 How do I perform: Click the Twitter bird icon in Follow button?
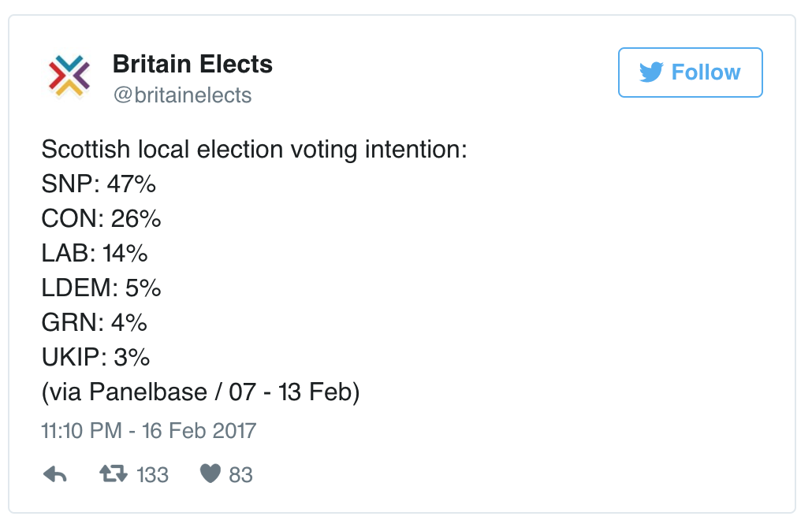651,72
